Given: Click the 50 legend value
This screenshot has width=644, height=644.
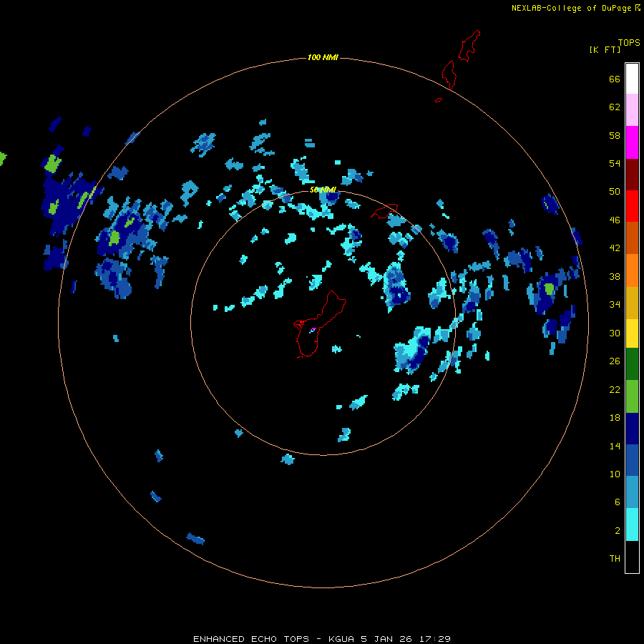Looking at the screenshot, I should (615, 191).
